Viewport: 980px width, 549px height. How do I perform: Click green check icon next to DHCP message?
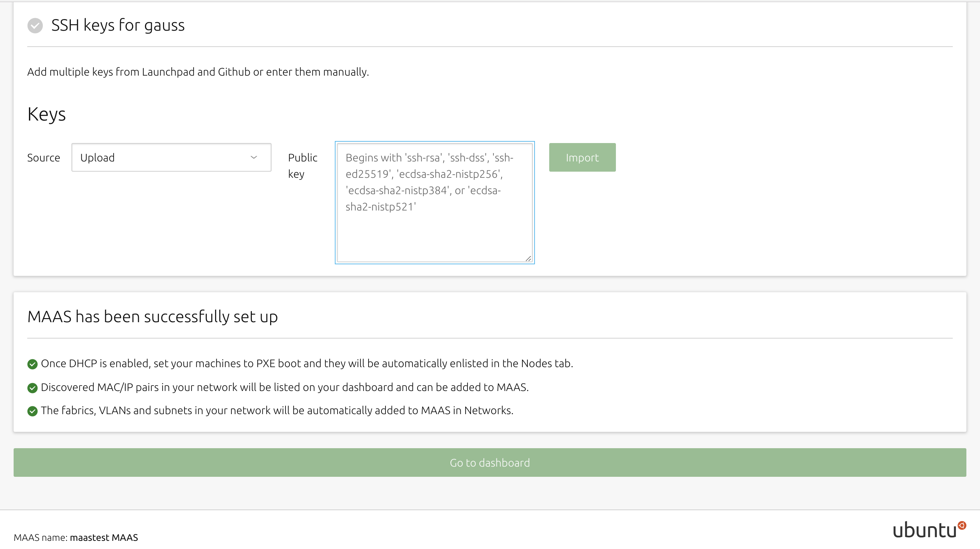pyautogui.click(x=32, y=364)
